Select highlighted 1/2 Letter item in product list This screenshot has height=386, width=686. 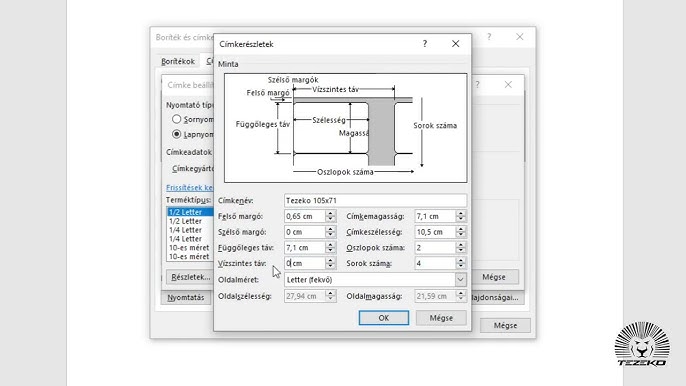[x=190, y=212]
